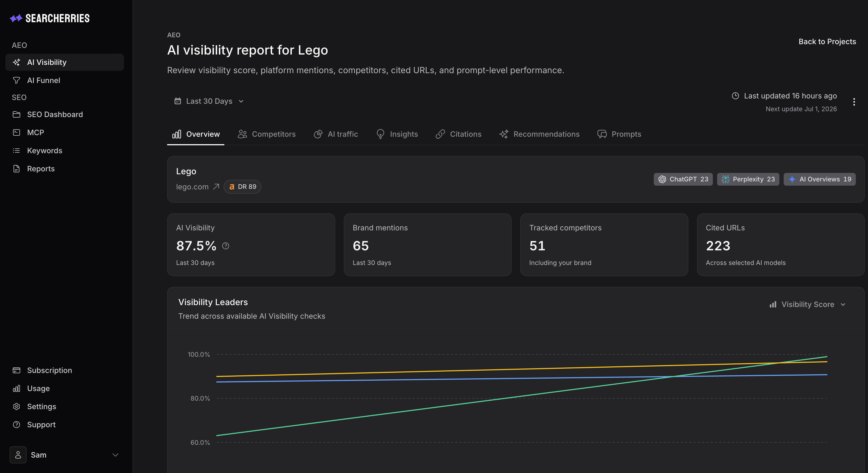The height and width of the screenshot is (473, 868).
Task: Open Reports in the sidebar
Action: tap(65, 169)
